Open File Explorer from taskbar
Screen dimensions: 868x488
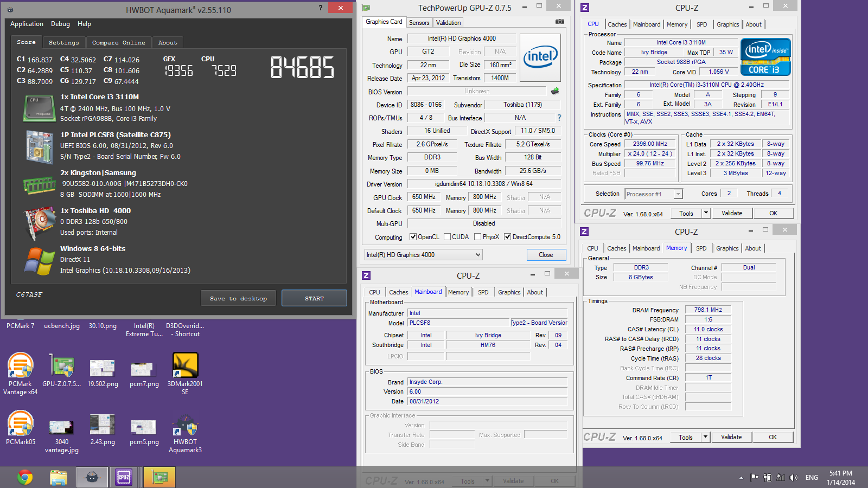[59, 477]
